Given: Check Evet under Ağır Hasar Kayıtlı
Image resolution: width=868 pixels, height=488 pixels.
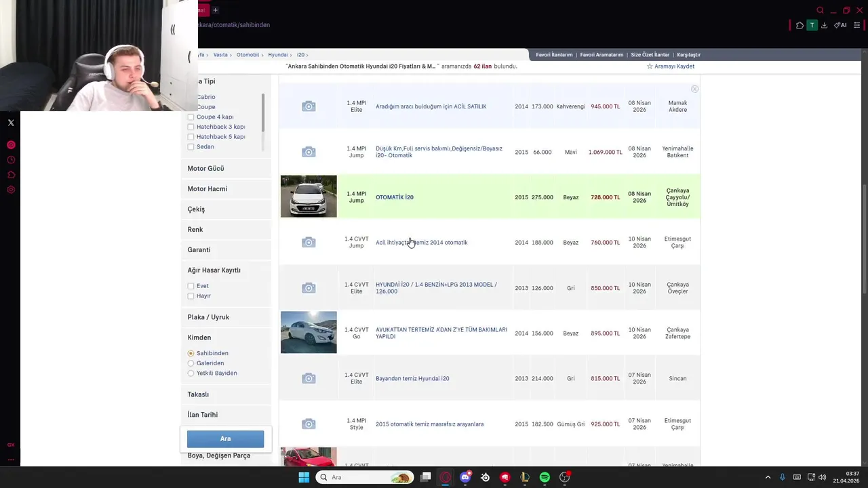Looking at the screenshot, I should pos(191,286).
